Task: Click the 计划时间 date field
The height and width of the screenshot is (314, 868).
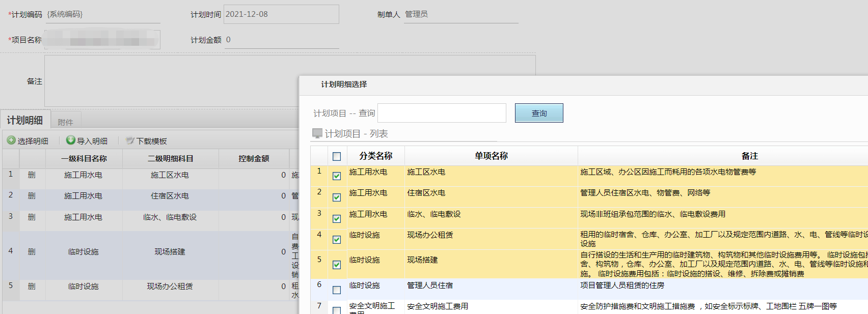Action: [x=281, y=14]
